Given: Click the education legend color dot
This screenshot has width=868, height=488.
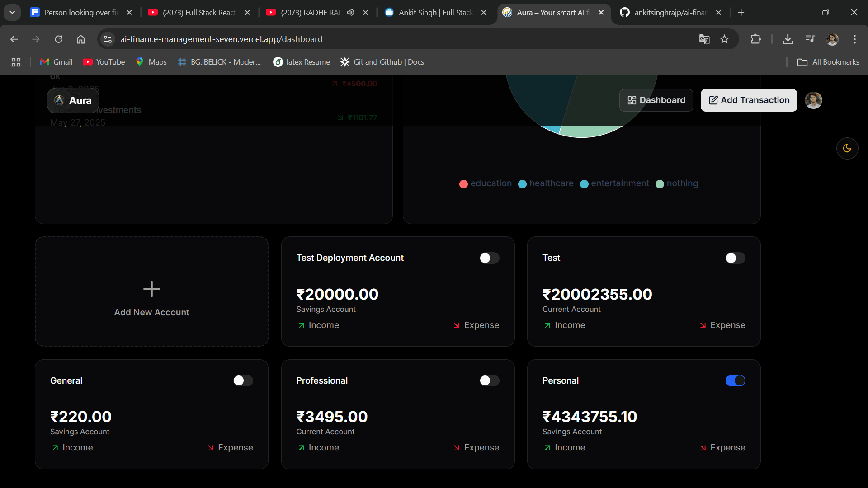Looking at the screenshot, I should pyautogui.click(x=463, y=184).
